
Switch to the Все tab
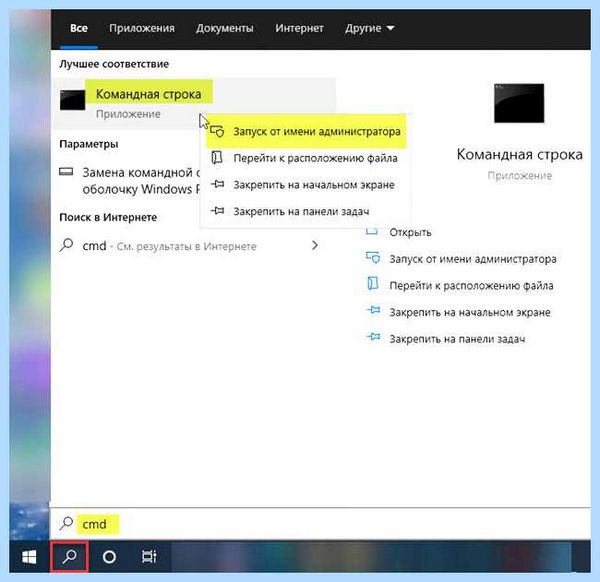pos(79,28)
